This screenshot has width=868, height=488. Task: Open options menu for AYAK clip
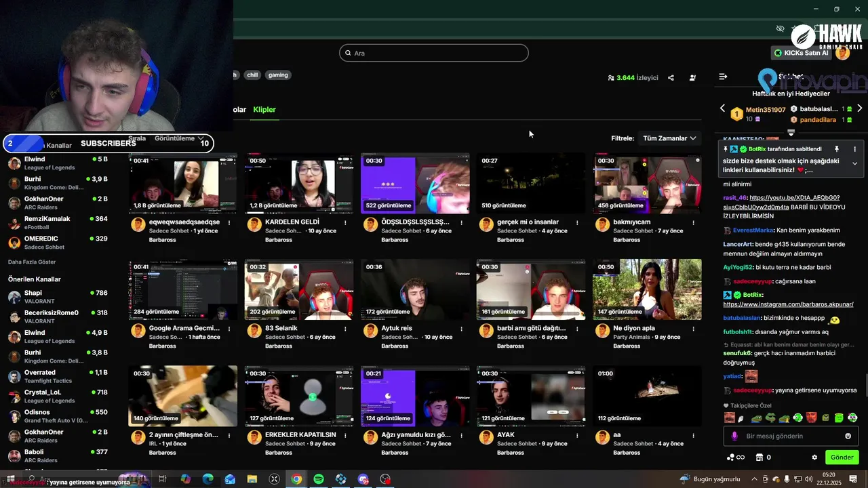tap(577, 435)
